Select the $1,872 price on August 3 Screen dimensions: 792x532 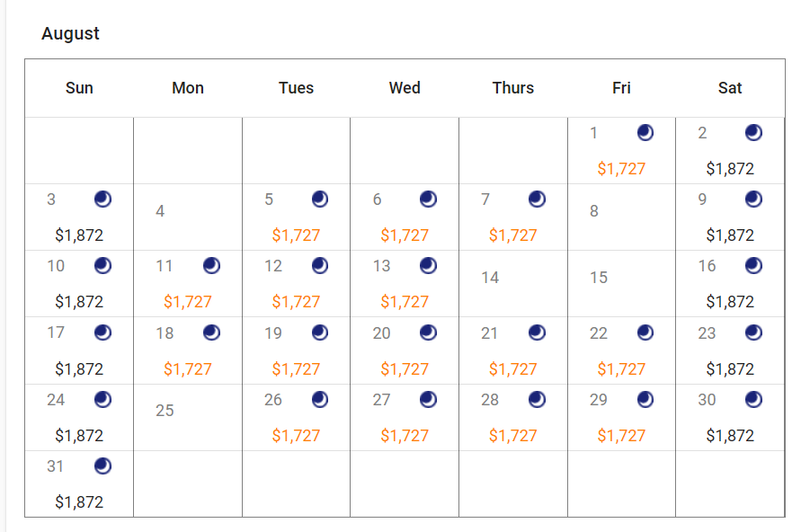tap(79, 235)
